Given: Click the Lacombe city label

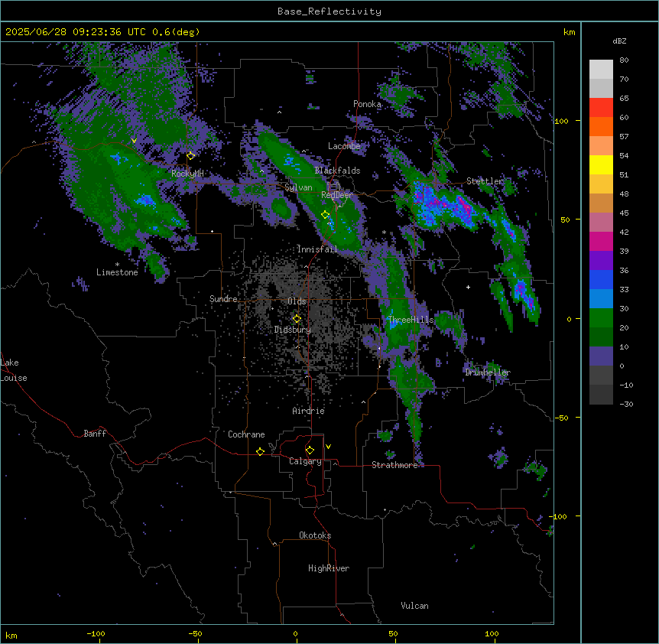Looking at the screenshot, I should [x=344, y=146].
